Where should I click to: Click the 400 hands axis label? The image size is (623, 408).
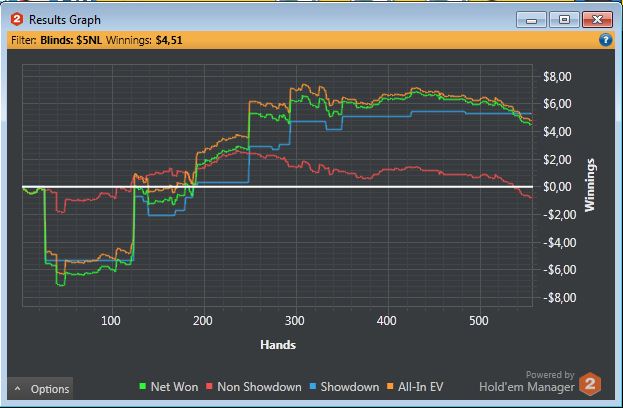point(386,321)
